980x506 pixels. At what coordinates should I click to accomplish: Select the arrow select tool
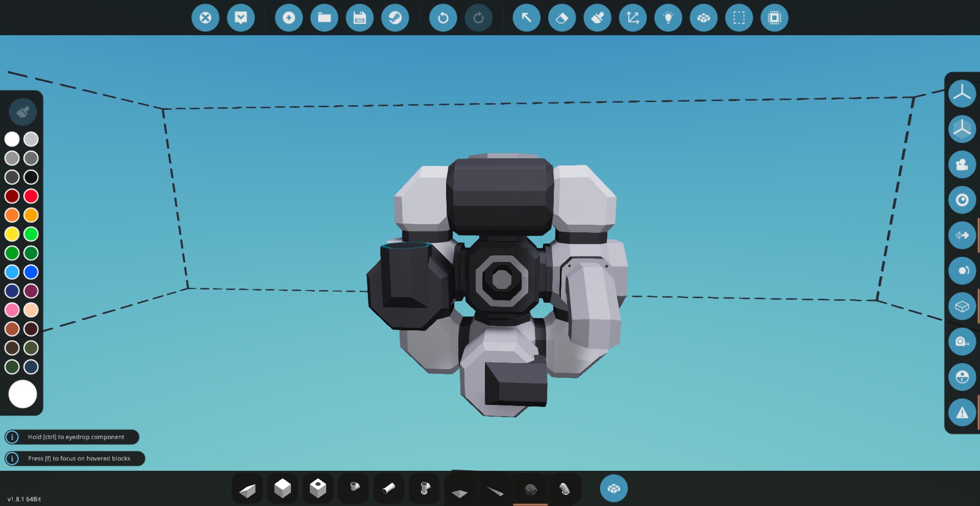pos(527,18)
